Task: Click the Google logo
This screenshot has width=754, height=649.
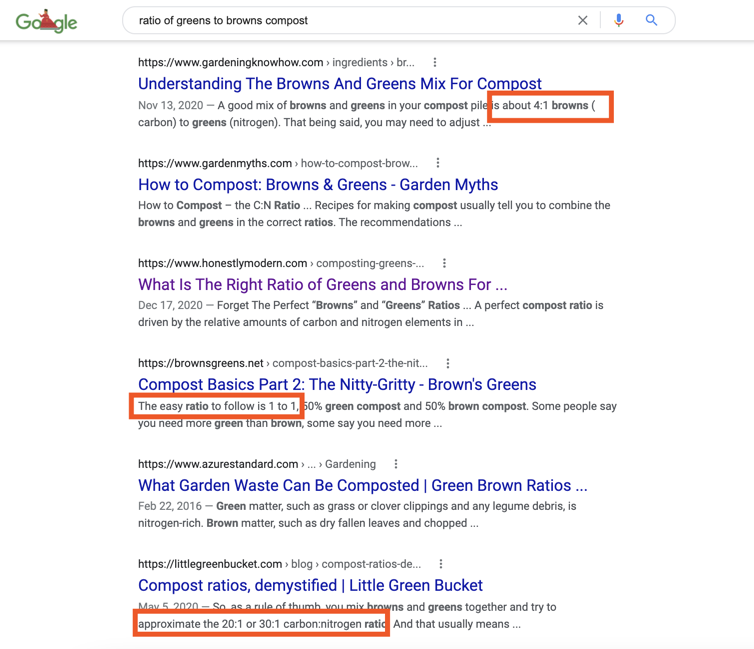Action: [47, 21]
